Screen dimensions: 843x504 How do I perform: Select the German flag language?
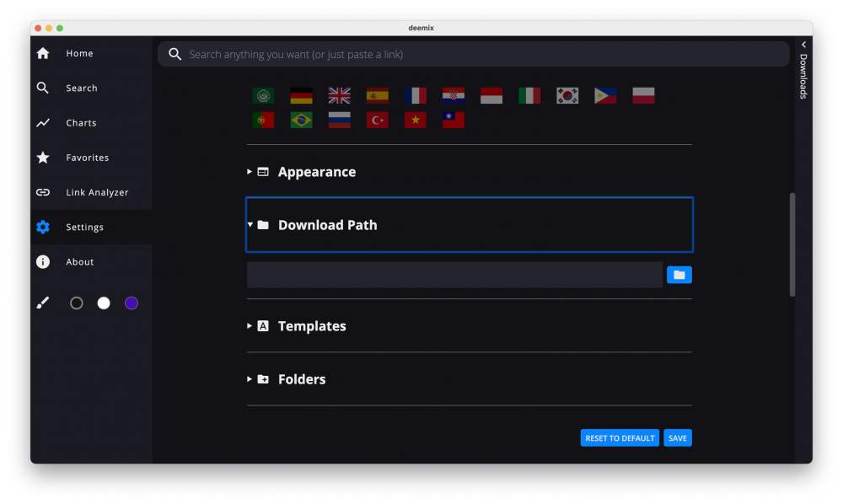[301, 96]
